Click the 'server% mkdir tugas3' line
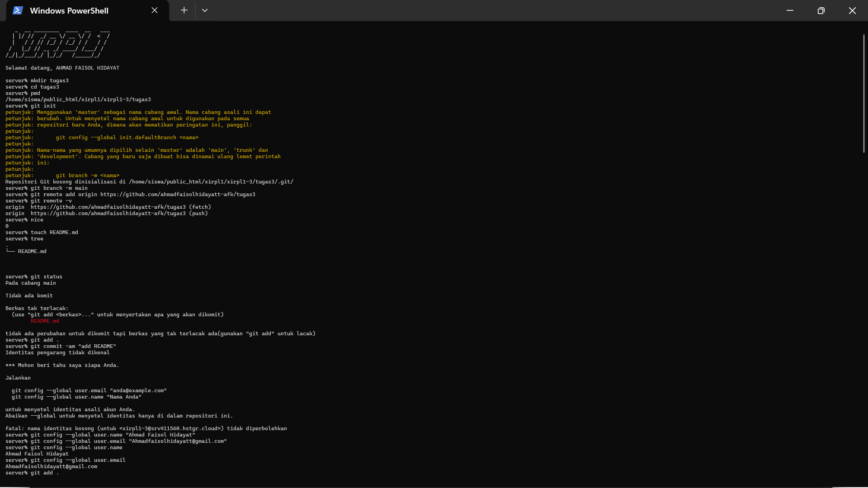This screenshot has width=868, height=488. coord(37,80)
